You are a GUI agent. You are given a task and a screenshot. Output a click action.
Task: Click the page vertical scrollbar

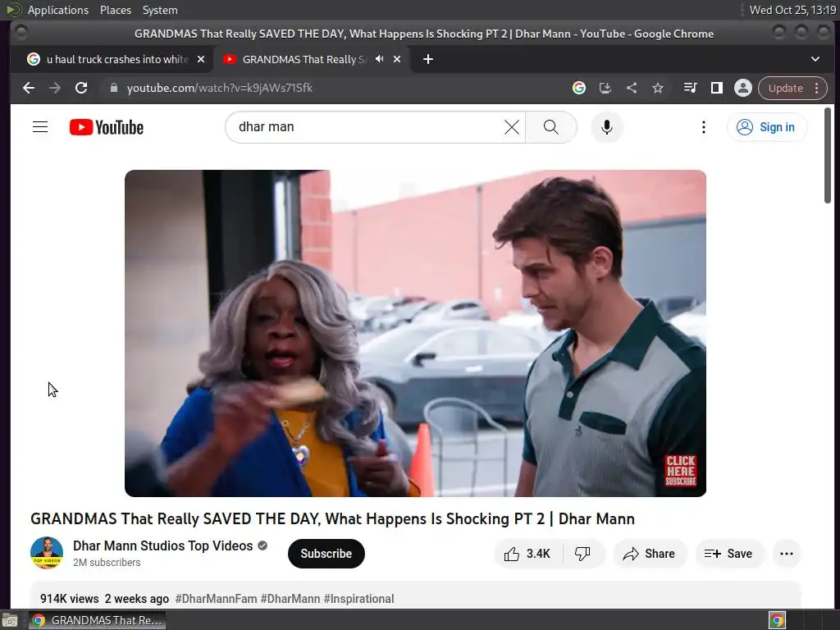828,155
